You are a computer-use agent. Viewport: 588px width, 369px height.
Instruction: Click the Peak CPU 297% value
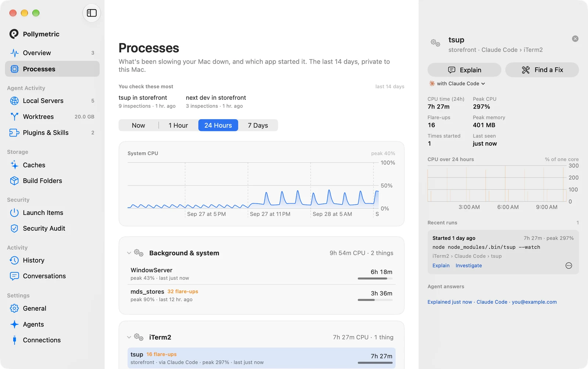481,107
